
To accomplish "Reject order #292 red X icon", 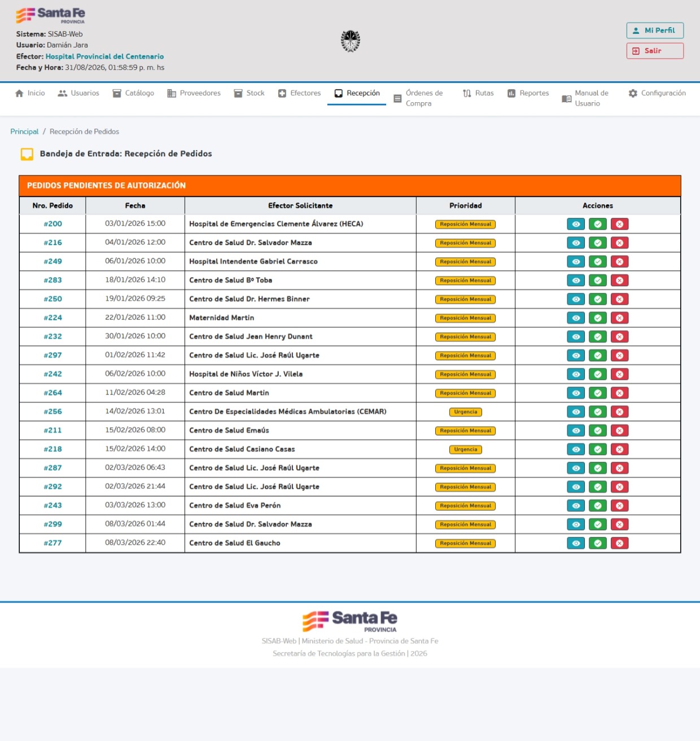I will click(619, 487).
